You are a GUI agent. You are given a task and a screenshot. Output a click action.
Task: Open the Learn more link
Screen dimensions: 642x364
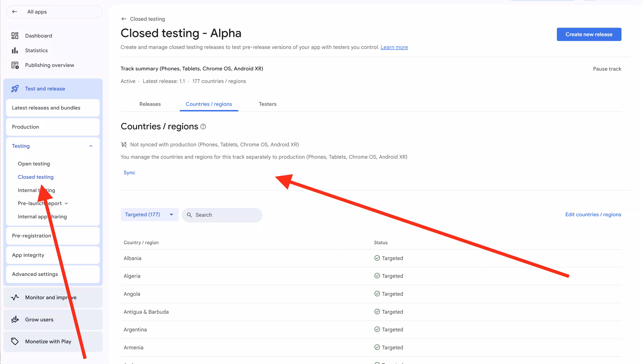394,47
